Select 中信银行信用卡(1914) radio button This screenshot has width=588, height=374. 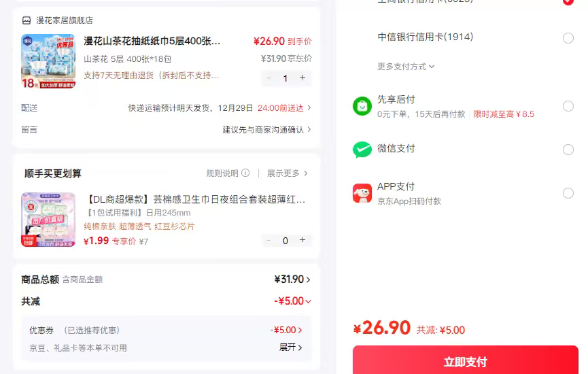tap(568, 37)
